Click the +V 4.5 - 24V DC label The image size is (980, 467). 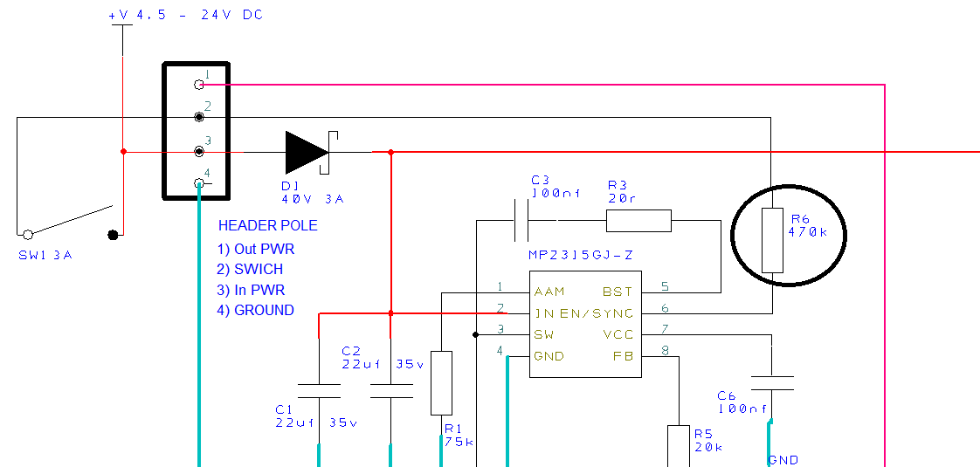(x=186, y=15)
